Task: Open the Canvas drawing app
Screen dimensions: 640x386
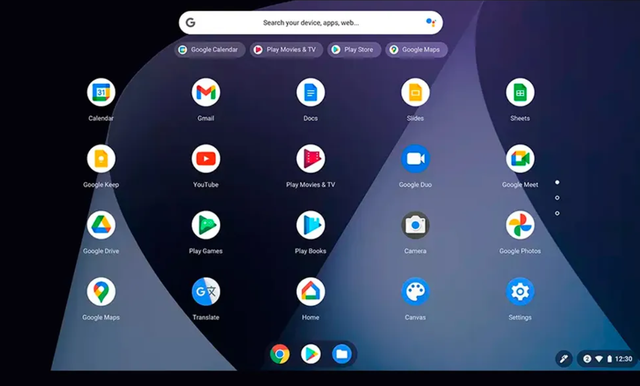Action: [x=415, y=292]
